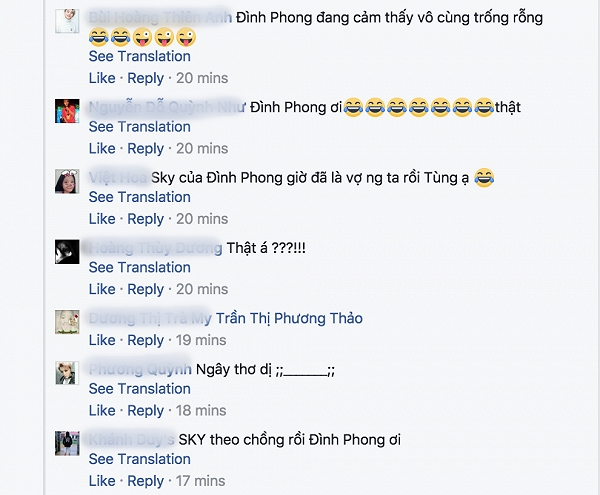This screenshot has width=600, height=495.
Task: Open avatar beside the 'Sky của Đình Phong' comment
Action: tap(67, 181)
